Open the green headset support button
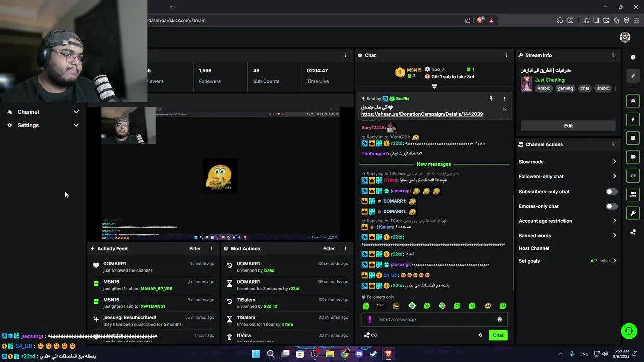 pos(629,331)
